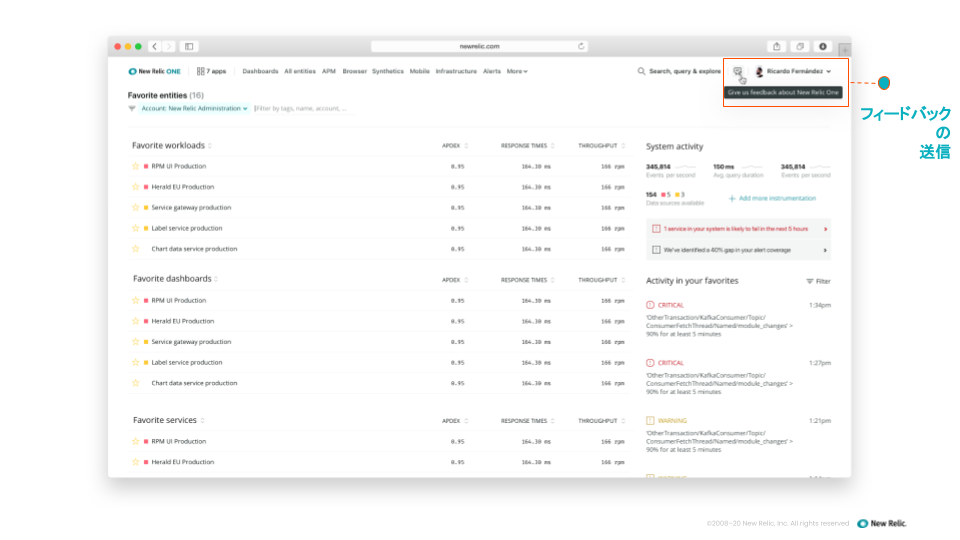960x540 pixels.
Task: Click CRITICAL alert icon at 1:27pm
Action: 650,363
